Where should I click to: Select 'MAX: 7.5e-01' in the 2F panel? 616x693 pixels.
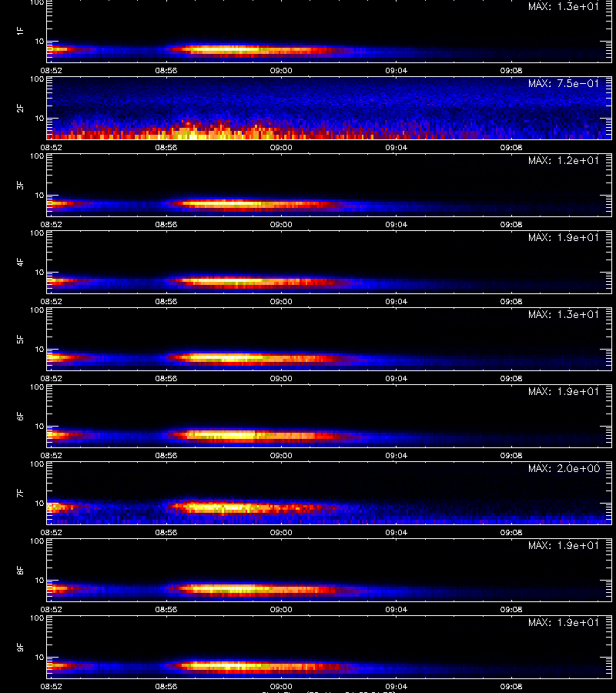564,83
